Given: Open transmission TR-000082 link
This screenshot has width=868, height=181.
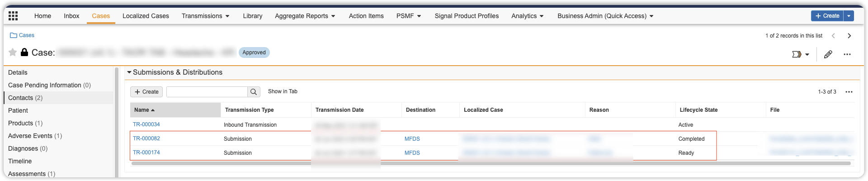Looking at the screenshot, I should (146, 138).
